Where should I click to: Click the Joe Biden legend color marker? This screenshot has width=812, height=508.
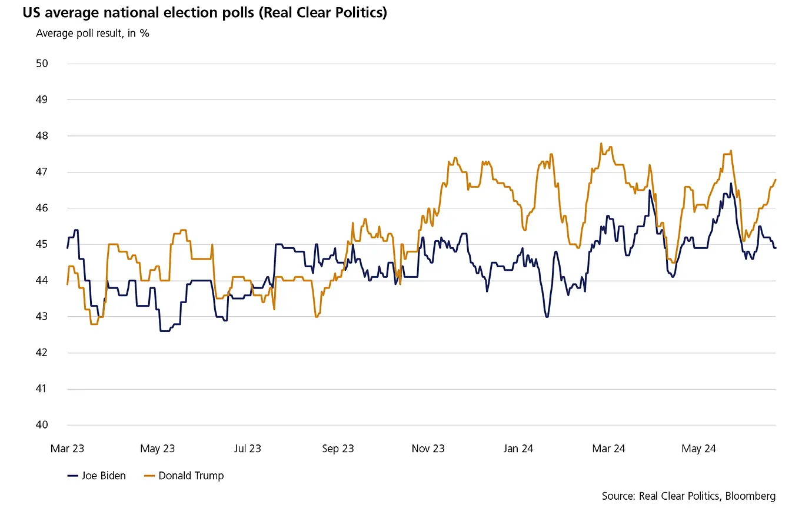[73, 476]
